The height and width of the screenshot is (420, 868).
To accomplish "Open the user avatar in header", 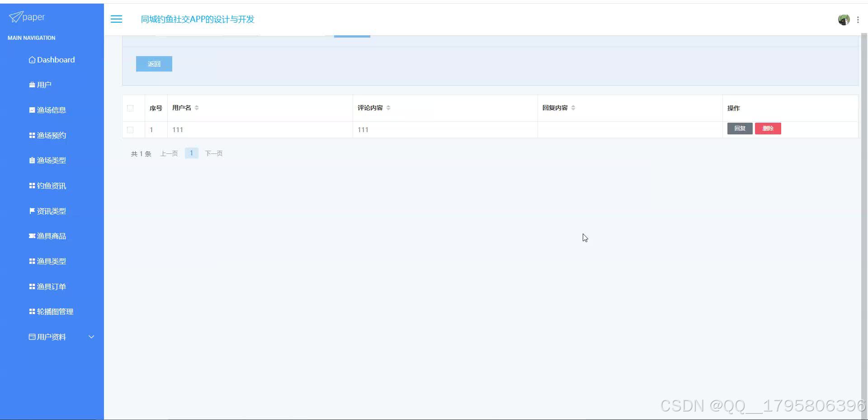I will 844,19.
